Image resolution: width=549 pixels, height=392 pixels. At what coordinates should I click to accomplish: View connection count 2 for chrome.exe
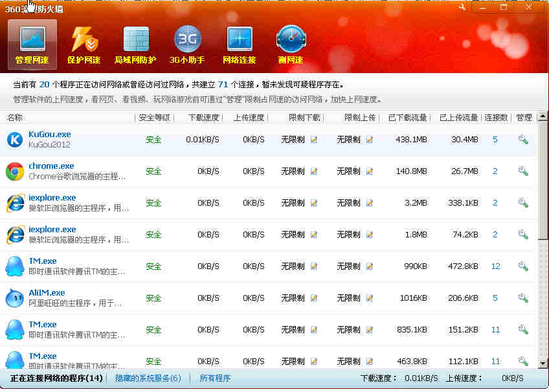point(495,171)
